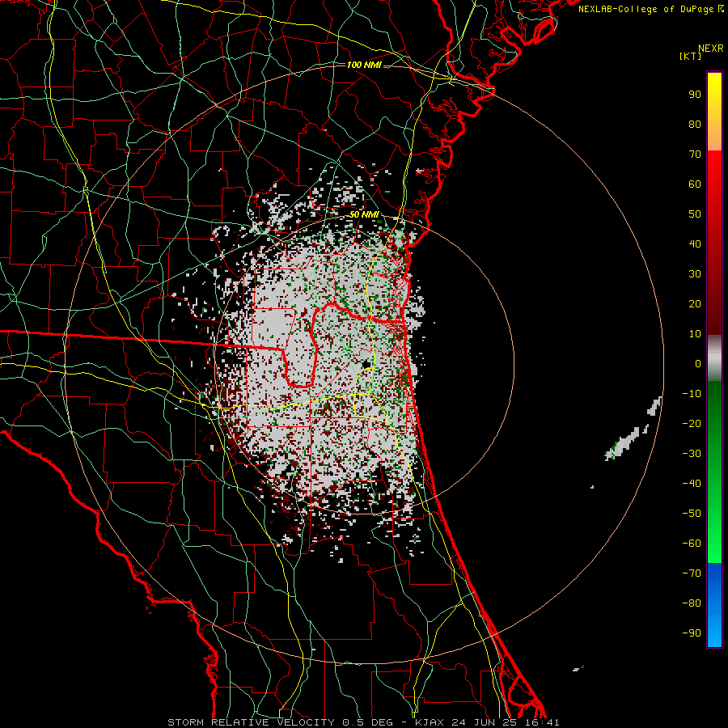Click the 70 value on the velocity scale

[x=695, y=154]
